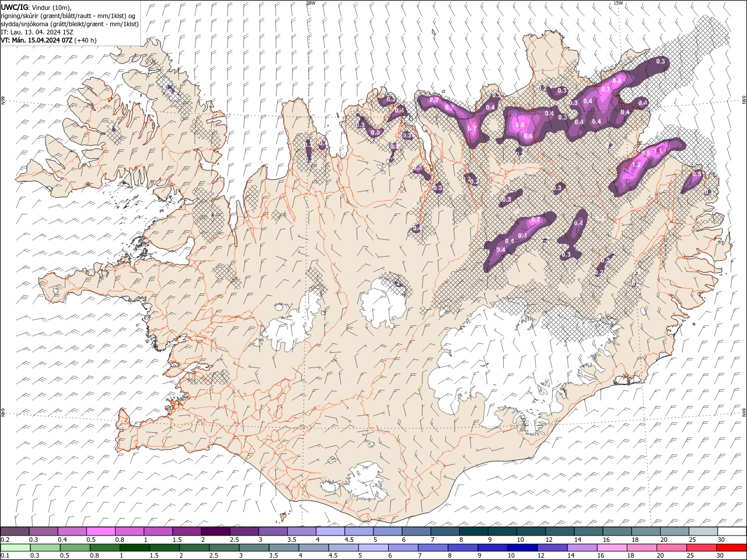
Task: Click the '0.9' snowfall value in the northeast
Action: click(646, 153)
